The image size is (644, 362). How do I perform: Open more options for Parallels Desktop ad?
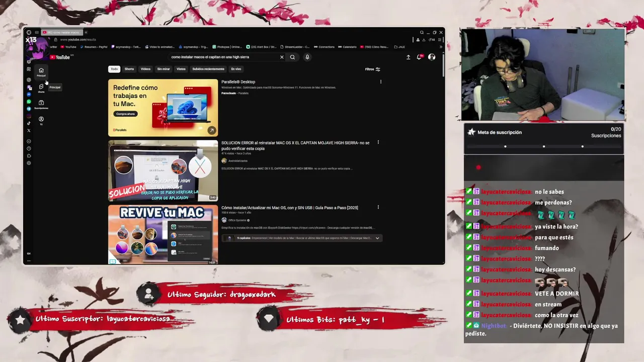pos(380,82)
